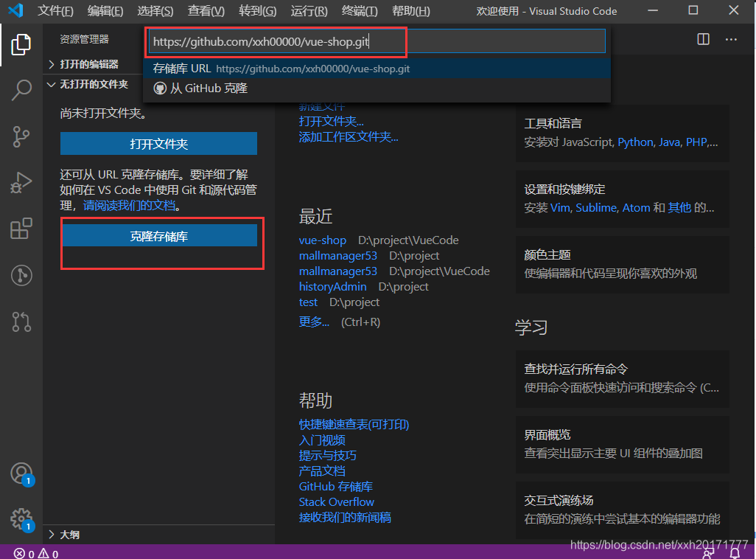
Task: Click the PHP language install link
Action: pos(696,142)
